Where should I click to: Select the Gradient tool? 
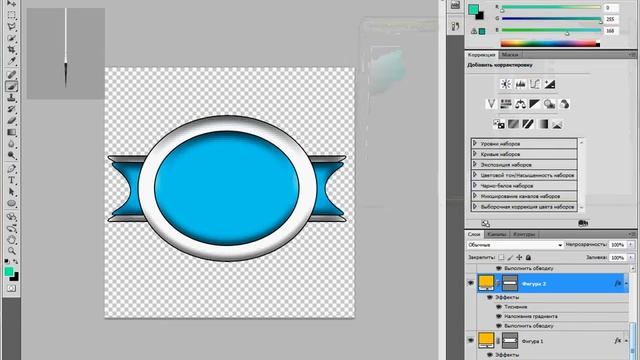tap(11, 132)
